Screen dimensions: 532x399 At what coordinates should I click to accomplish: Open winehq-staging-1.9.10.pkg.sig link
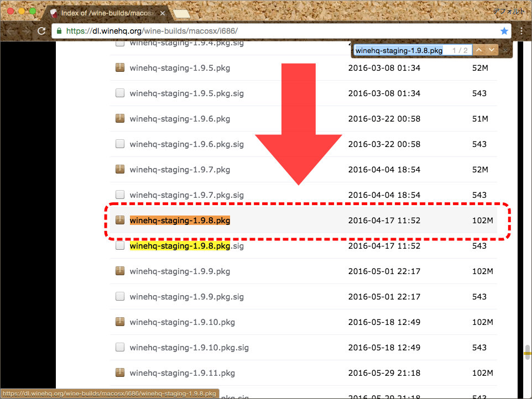click(189, 348)
